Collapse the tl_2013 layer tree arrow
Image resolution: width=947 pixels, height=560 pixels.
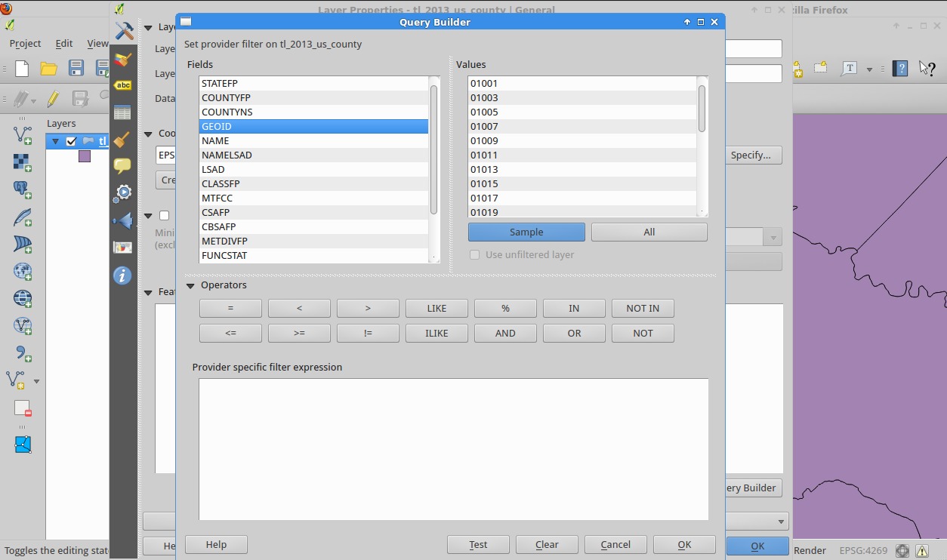[x=55, y=141]
